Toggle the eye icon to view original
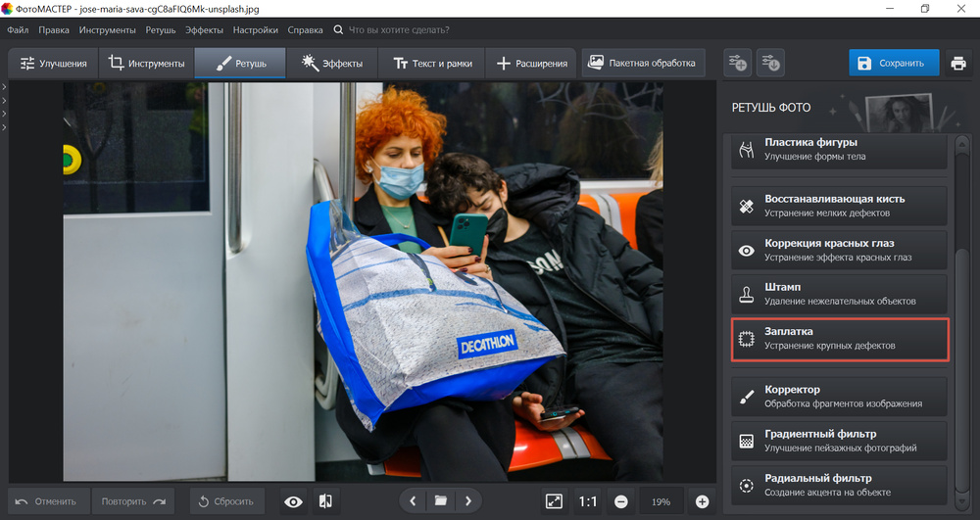The height and width of the screenshot is (520, 980). (x=293, y=501)
